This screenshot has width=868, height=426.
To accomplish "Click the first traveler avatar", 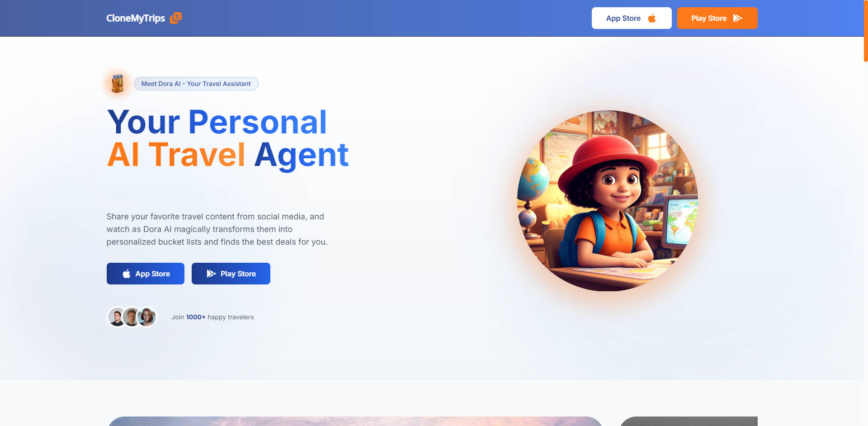I will pos(117,317).
